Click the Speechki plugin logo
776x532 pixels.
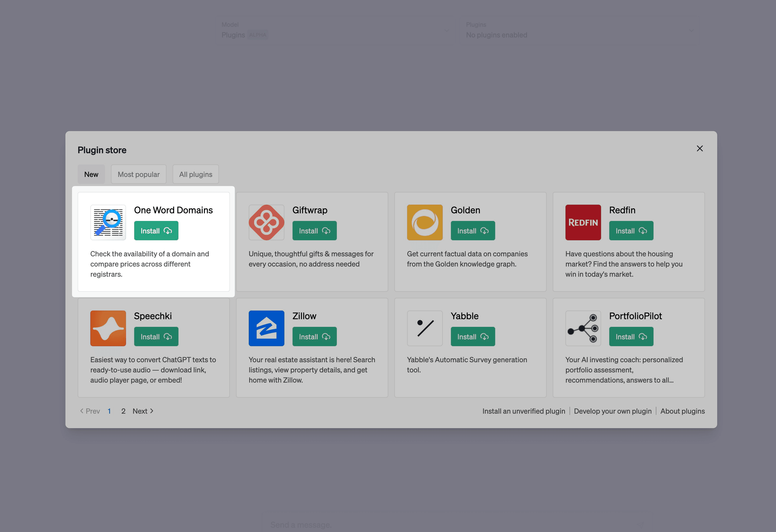108,328
